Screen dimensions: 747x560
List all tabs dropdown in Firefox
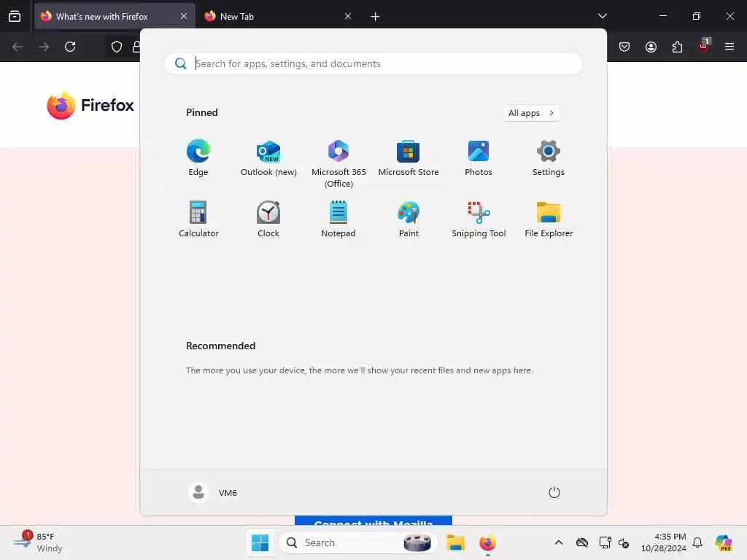(x=602, y=16)
